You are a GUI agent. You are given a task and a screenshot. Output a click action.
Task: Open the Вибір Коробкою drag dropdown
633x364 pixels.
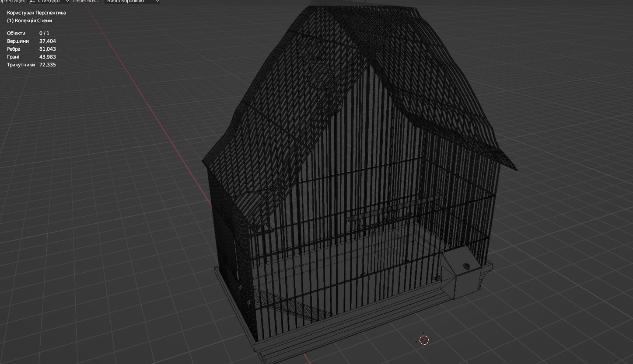click(133, 1)
